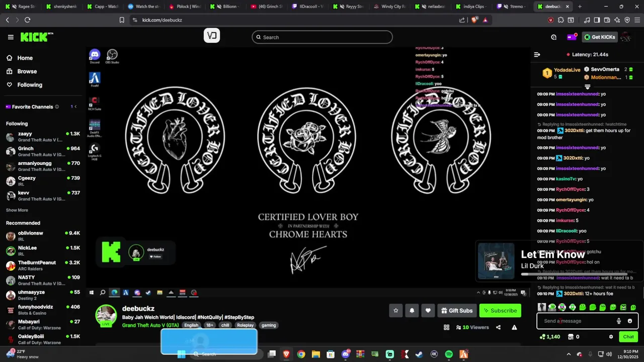Click the green Subscribe button
Image resolution: width=644 pixels, height=362 pixels.
pos(500,311)
